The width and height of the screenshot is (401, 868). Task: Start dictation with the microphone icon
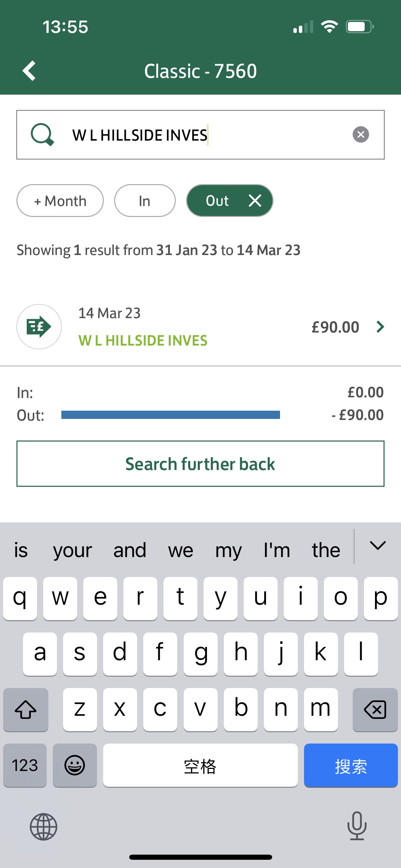(x=357, y=826)
